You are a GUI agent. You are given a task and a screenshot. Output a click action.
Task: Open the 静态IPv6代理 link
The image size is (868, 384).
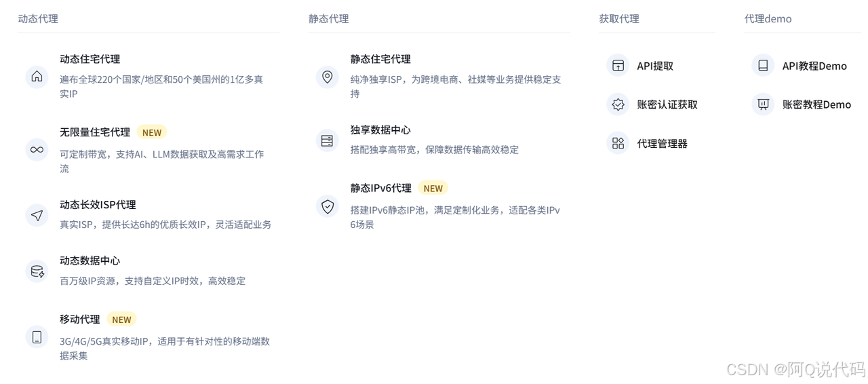click(380, 188)
